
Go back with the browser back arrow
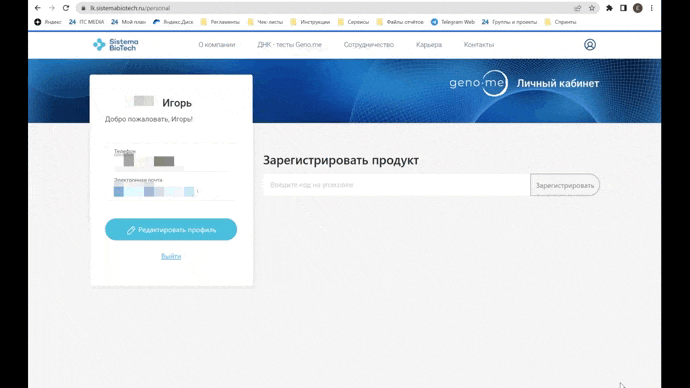tap(38, 8)
